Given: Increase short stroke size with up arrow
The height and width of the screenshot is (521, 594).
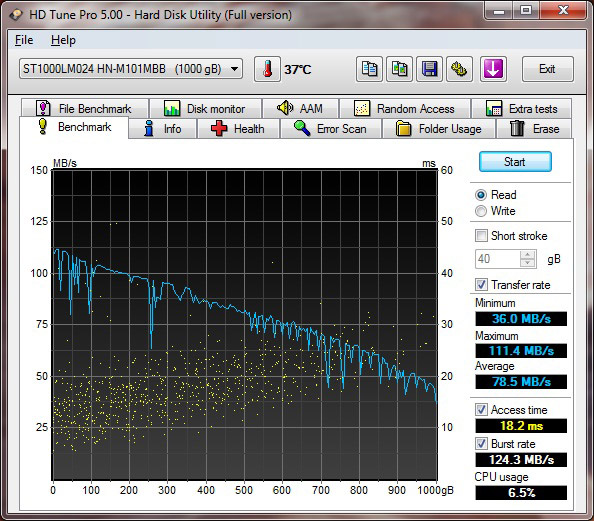Looking at the screenshot, I should tap(528, 255).
